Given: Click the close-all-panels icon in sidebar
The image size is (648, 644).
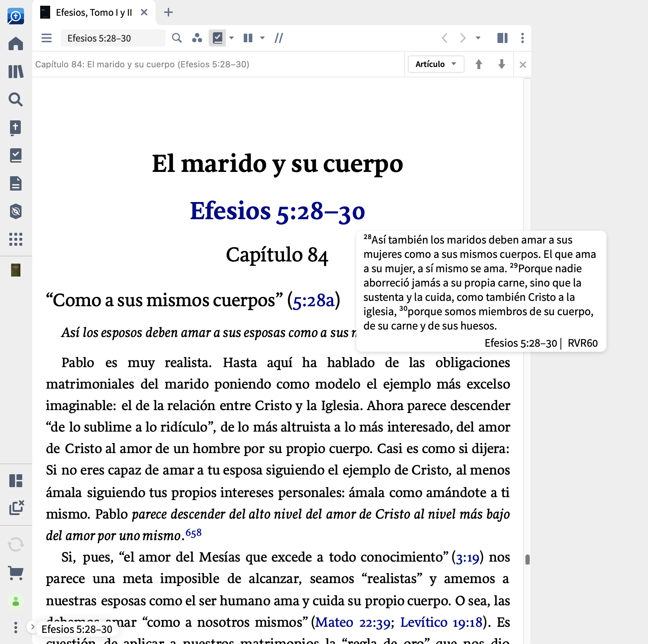Looking at the screenshot, I should (x=16, y=508).
